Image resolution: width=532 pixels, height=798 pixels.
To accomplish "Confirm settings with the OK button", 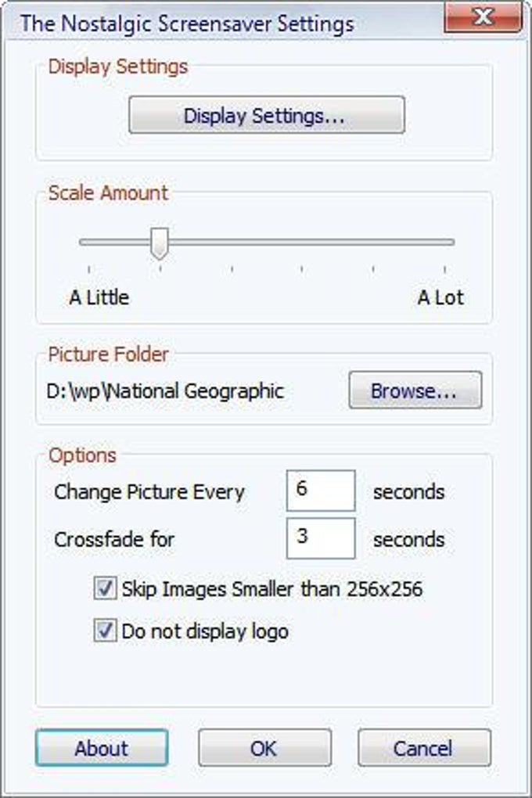I will coord(264,748).
